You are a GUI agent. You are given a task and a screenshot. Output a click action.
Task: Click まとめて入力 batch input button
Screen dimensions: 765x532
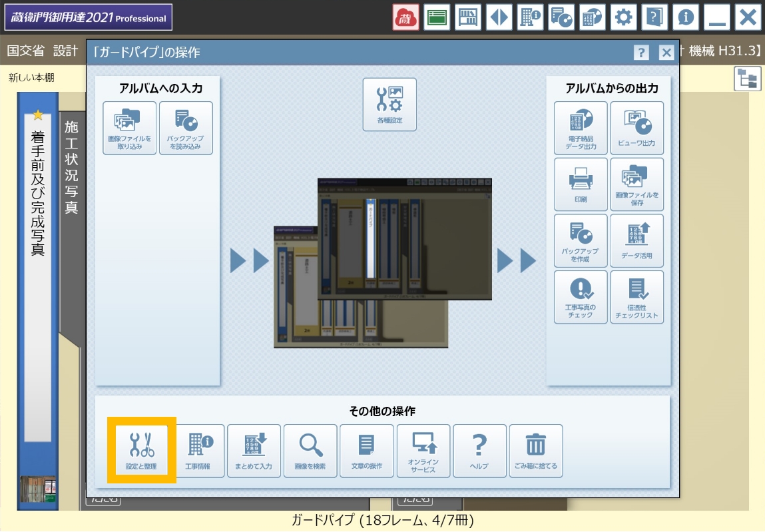254,451
